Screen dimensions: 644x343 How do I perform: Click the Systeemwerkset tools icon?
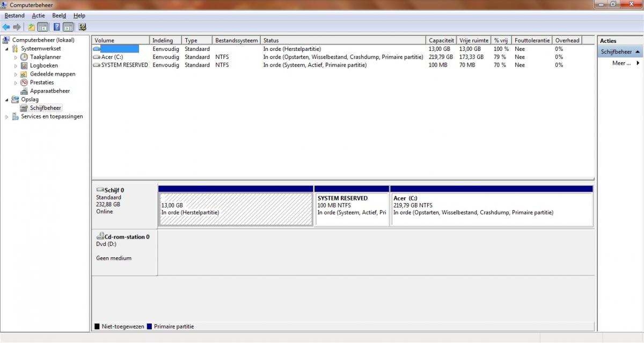(15, 48)
